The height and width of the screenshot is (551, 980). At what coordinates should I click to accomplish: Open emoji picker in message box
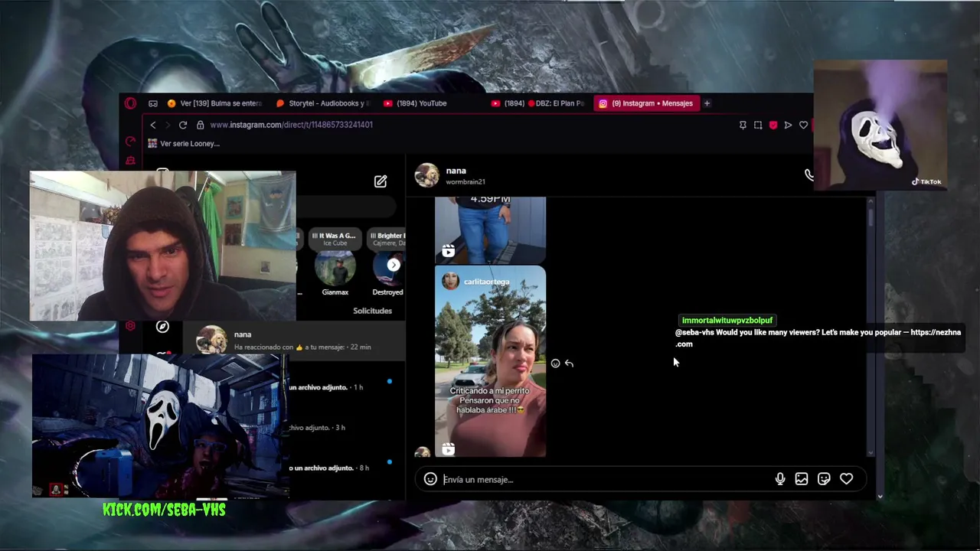(x=430, y=479)
